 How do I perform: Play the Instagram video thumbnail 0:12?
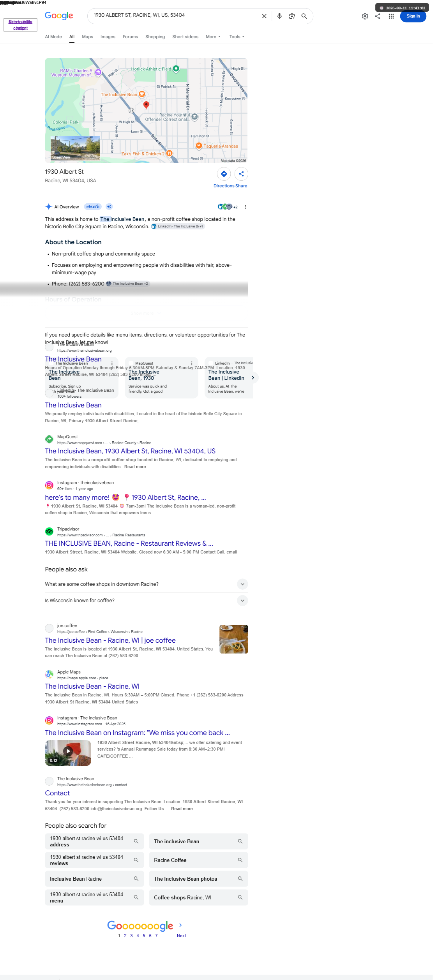point(68,753)
